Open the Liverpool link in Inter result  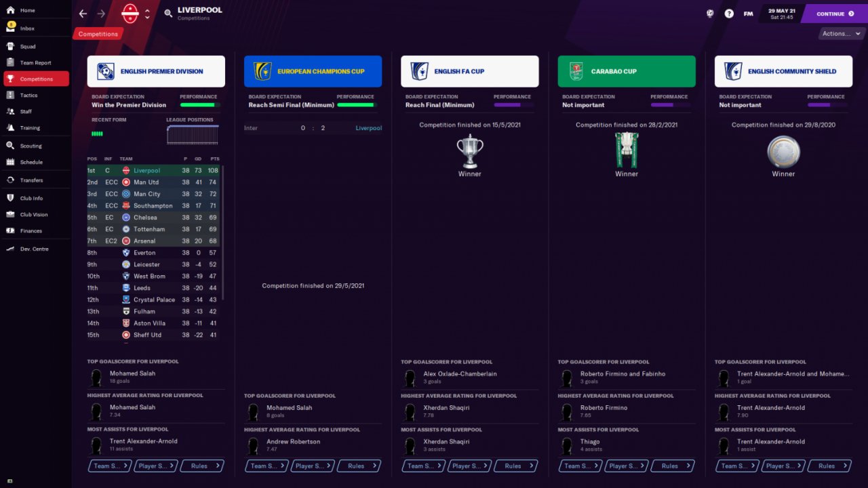click(x=368, y=128)
